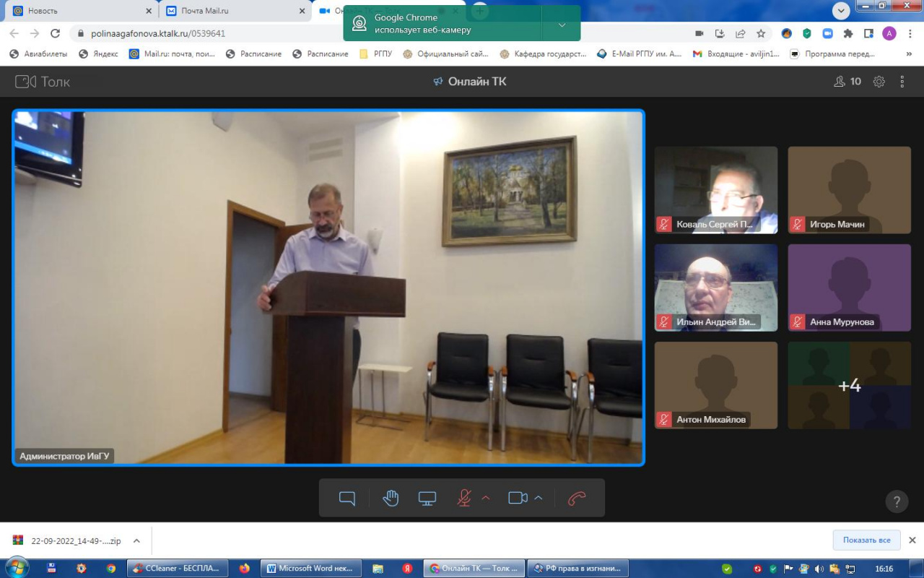The image size is (924, 578).
Task: Toggle the camera on or off
Action: (x=518, y=499)
